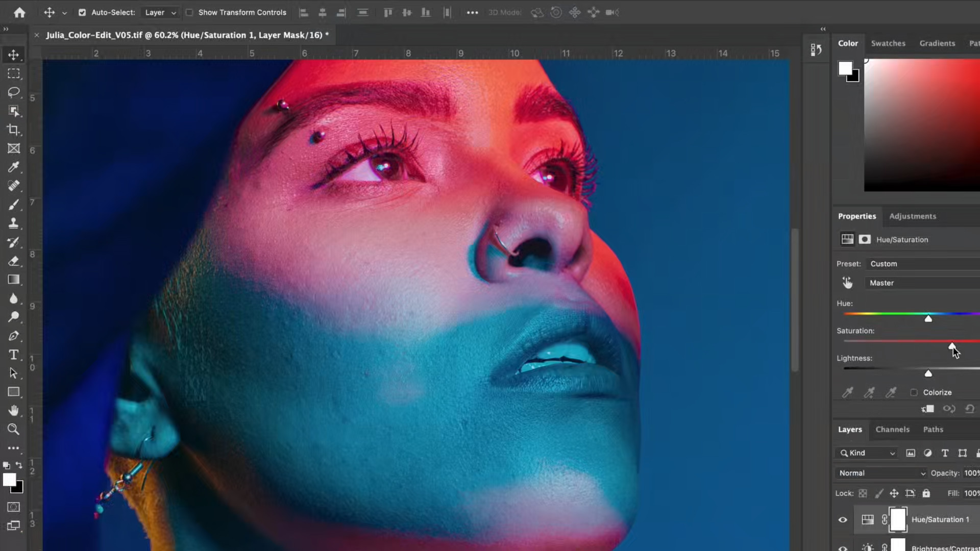980x551 pixels.
Task: Open the Layer blending mode dropdown
Action: click(879, 473)
